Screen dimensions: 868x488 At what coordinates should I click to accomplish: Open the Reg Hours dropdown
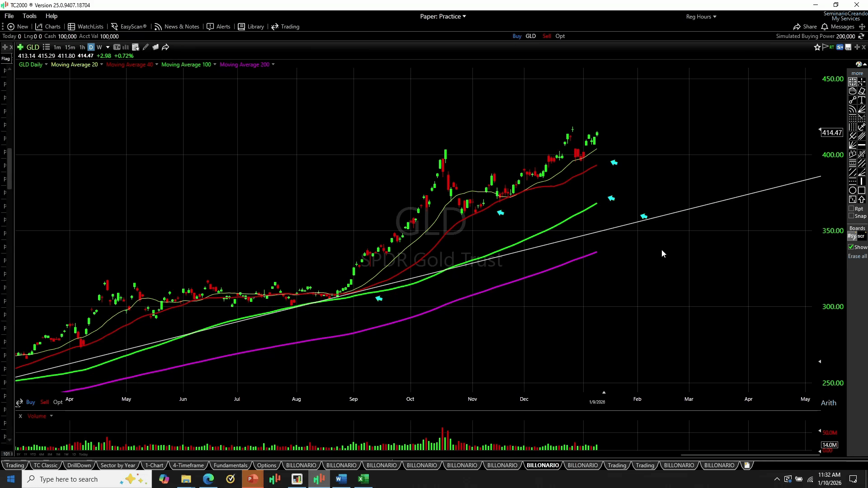tap(701, 17)
